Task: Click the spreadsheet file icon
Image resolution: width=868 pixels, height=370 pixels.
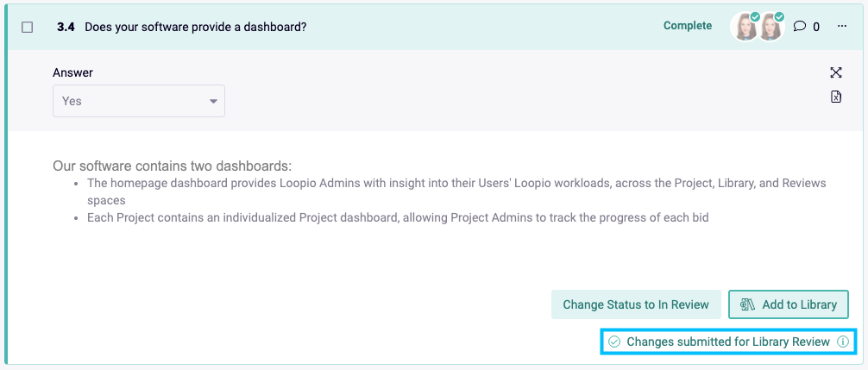Action: tap(836, 97)
